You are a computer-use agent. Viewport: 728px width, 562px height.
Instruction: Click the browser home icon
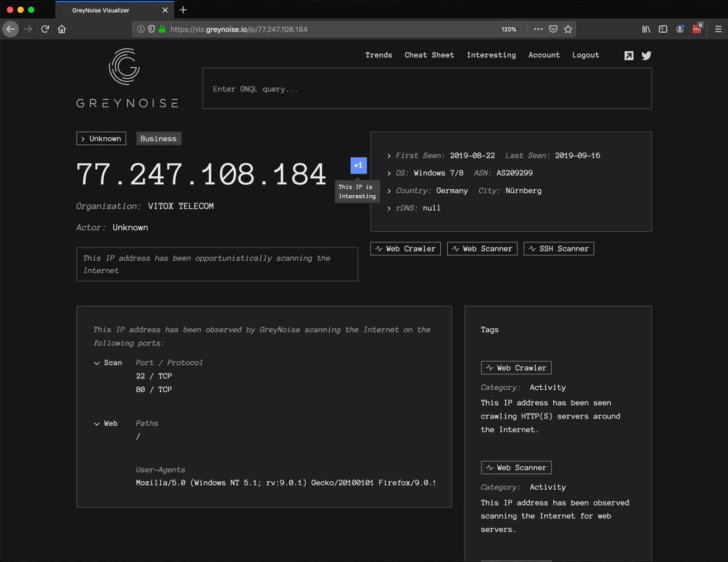(x=62, y=28)
